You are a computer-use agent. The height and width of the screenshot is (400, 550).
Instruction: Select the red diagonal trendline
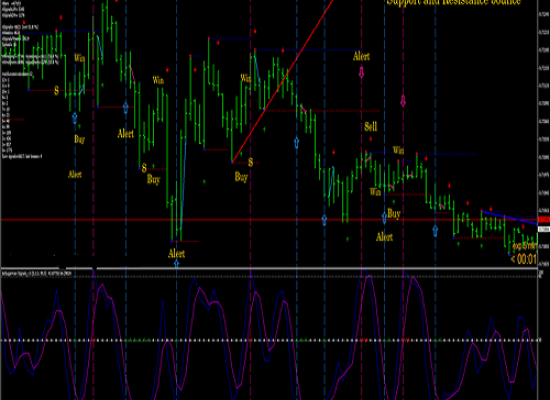pos(283,81)
